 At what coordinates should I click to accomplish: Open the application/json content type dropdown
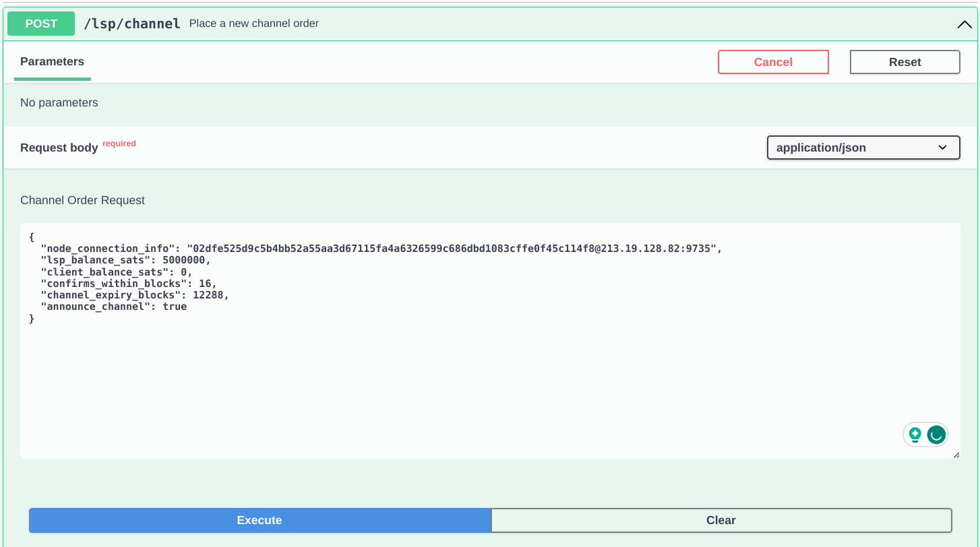(x=863, y=148)
